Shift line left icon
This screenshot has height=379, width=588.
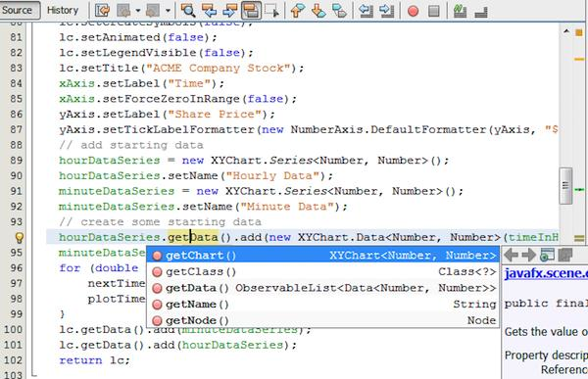pyautogui.click(x=366, y=10)
